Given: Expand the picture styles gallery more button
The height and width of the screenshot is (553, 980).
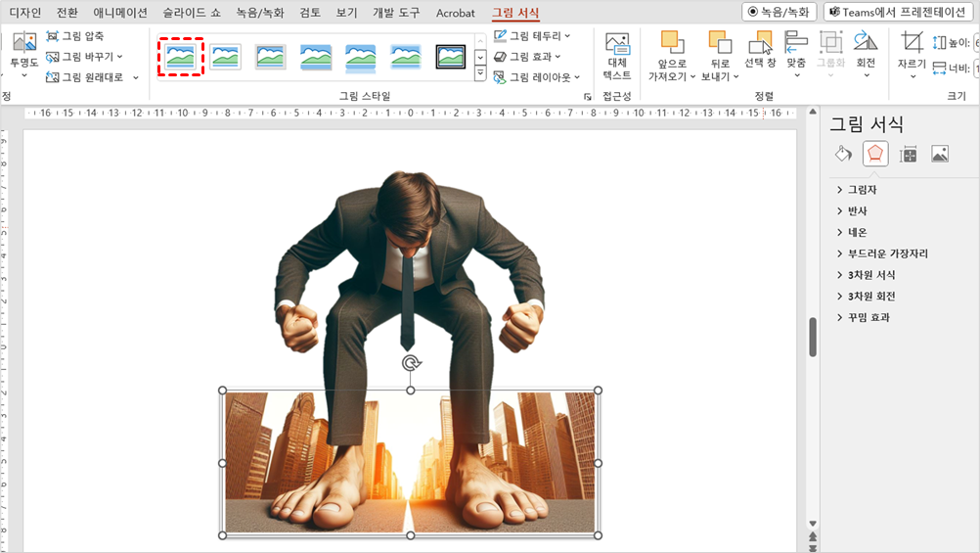Looking at the screenshot, I should [x=480, y=73].
